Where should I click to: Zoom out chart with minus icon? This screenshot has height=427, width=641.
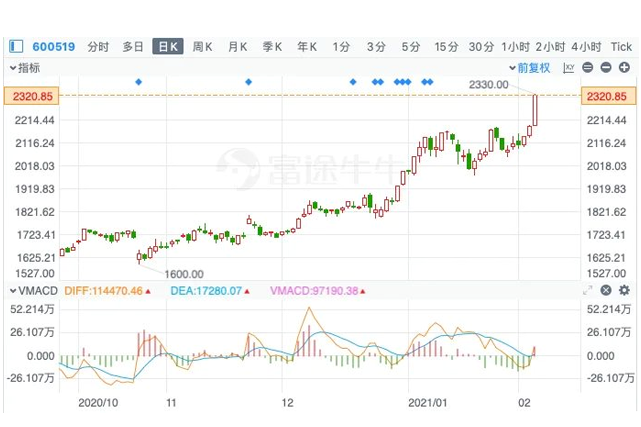606,68
